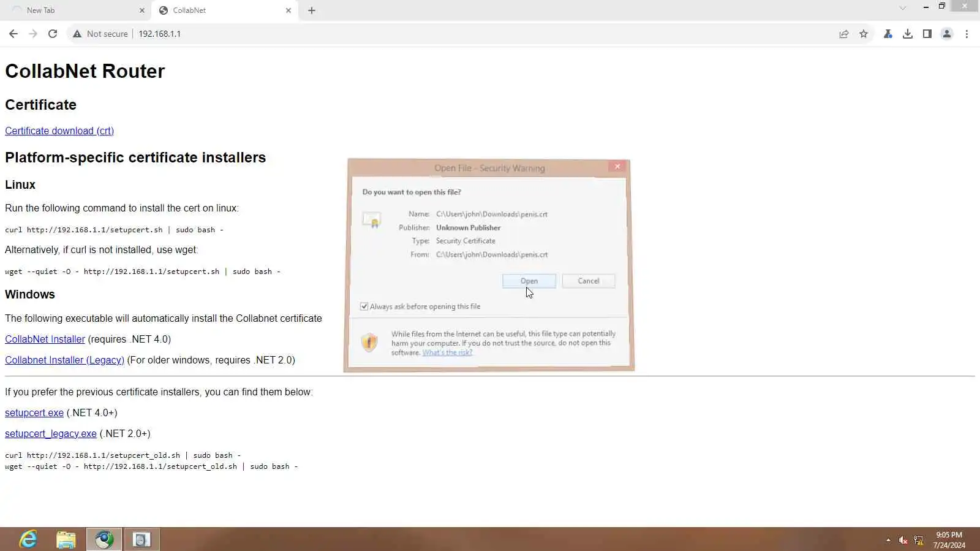
Task: Close the Open File - Security Warning dialog
Action: [x=617, y=166]
